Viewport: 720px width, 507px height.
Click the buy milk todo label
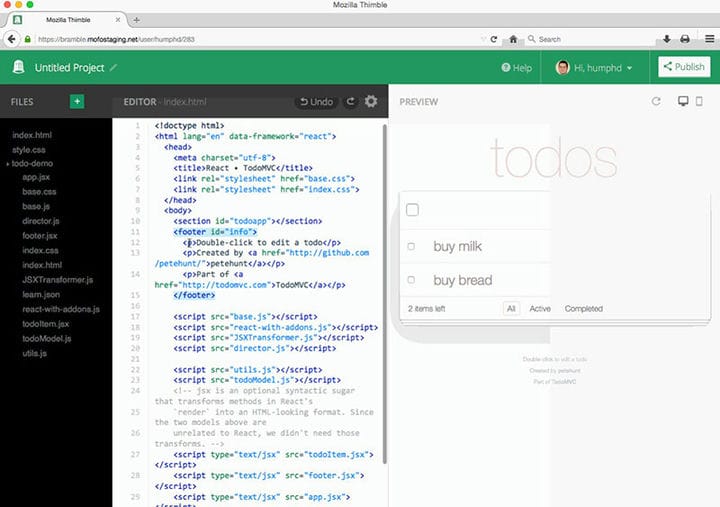[457, 247]
